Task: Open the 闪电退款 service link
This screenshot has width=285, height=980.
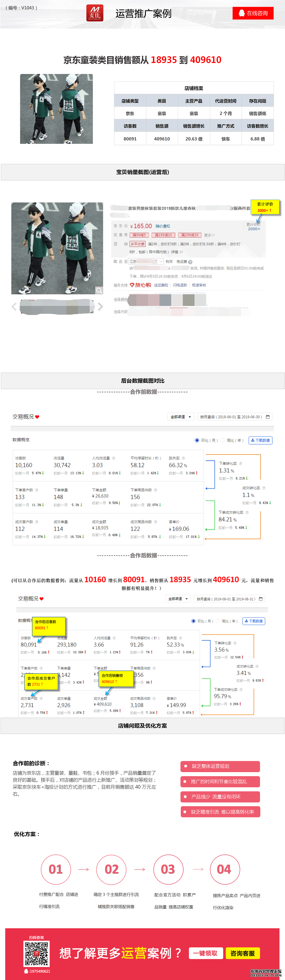Action: coord(180,285)
